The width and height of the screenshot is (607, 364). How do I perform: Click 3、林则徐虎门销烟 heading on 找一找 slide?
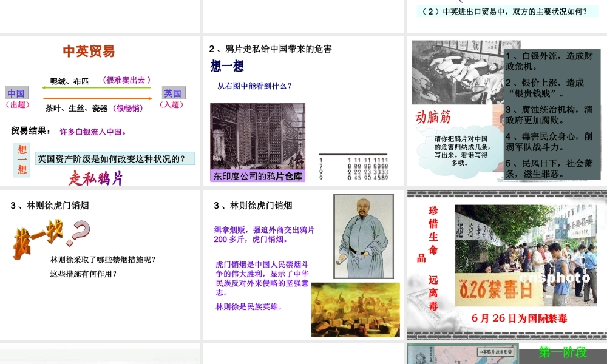(x=50, y=206)
